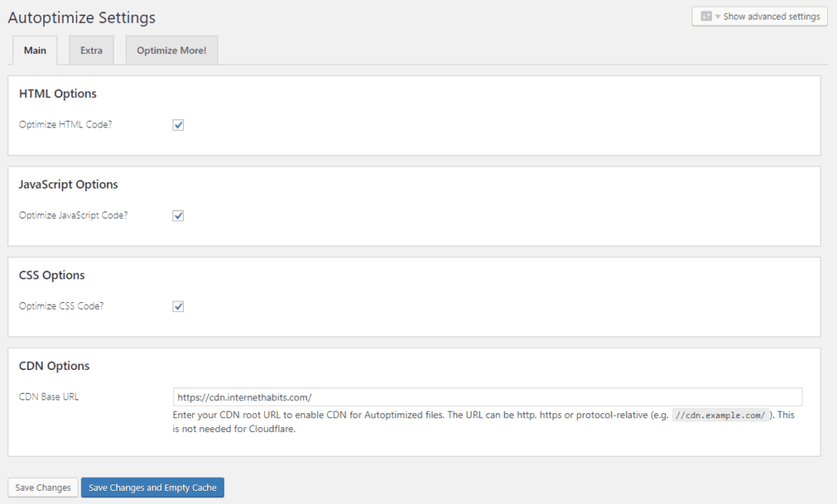Switch to the Main tab
Image resolution: width=837 pixels, height=504 pixels.
pyautogui.click(x=35, y=51)
